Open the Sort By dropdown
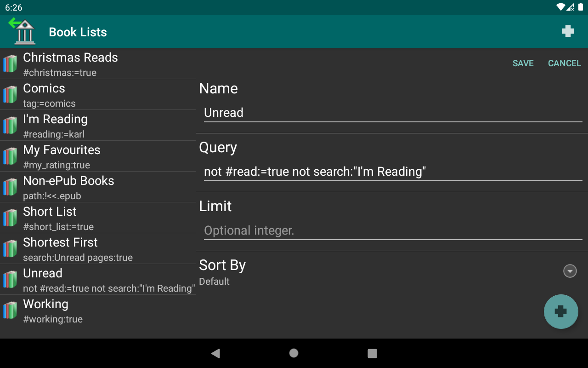588x368 pixels. 570,271
